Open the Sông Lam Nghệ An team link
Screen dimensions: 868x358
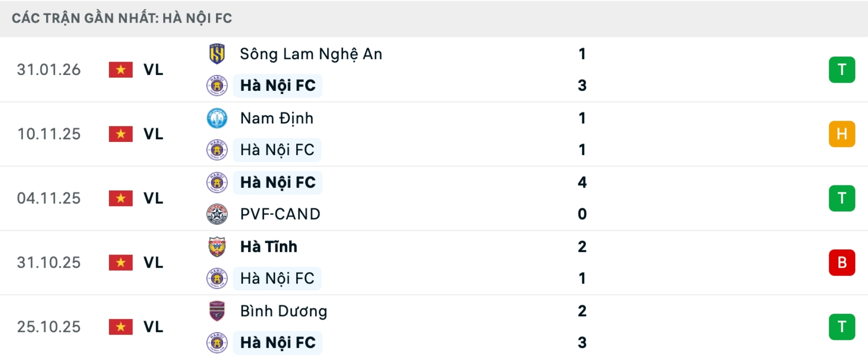pos(311,54)
